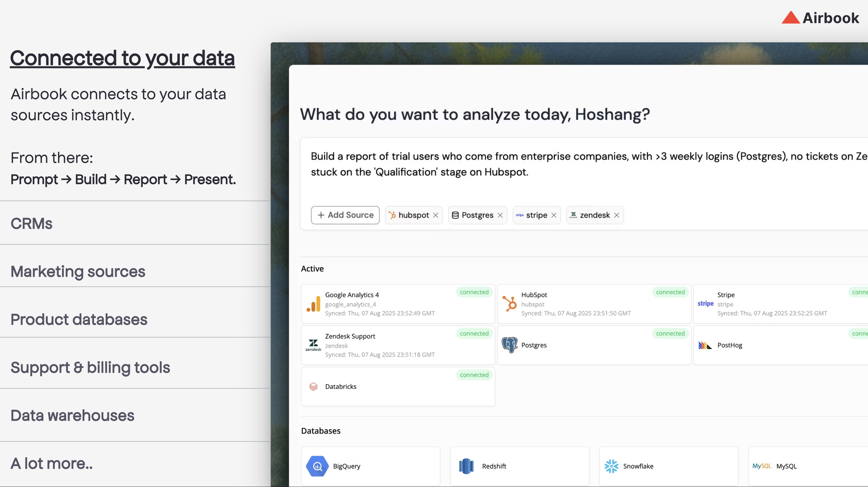Select the Data warehouses section
This screenshot has height=487, width=868.
[73, 415]
